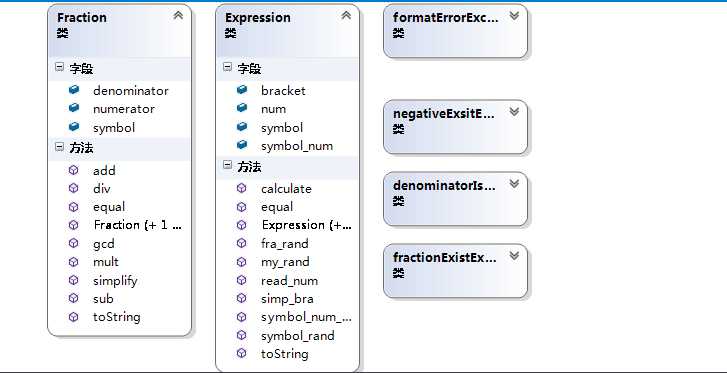Collapse the Fraction fields section

pyautogui.click(x=59, y=67)
